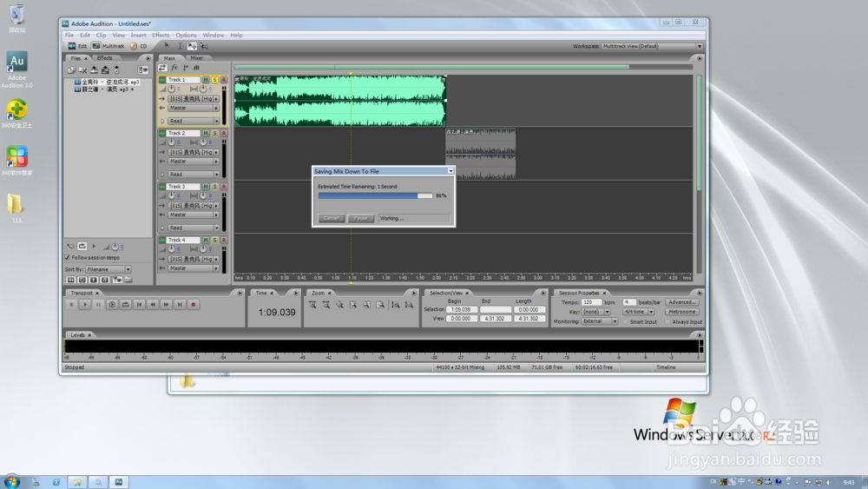Toggle loop play in Files panel
The image size is (868, 489).
[82, 247]
